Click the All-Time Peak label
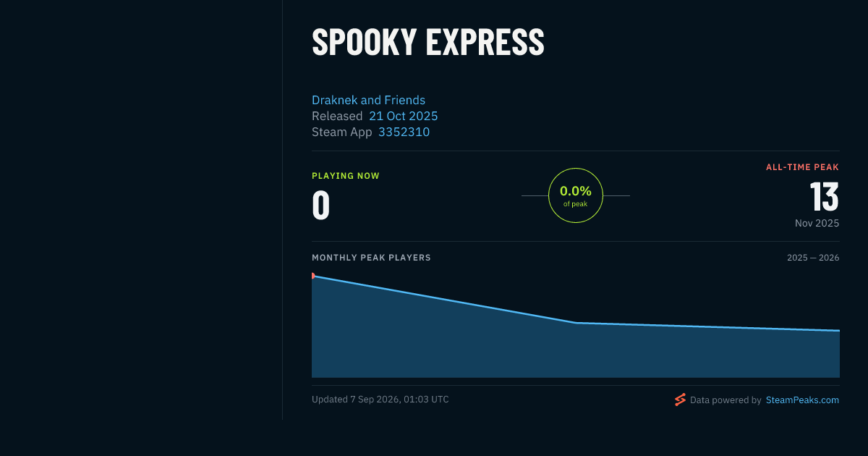 pyautogui.click(x=802, y=167)
